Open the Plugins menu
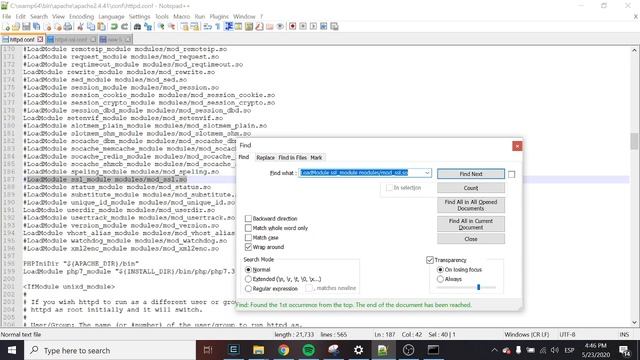This screenshot has height=360, width=640. (x=219, y=16)
